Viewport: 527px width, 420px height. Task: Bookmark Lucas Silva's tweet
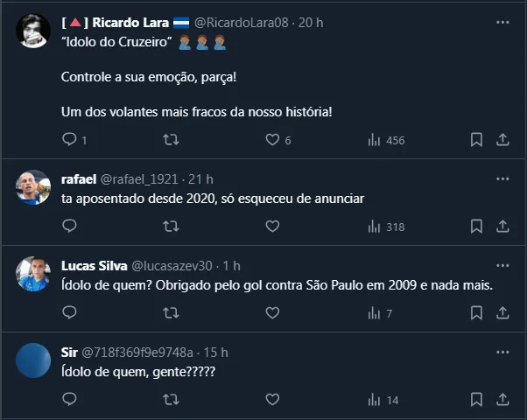[x=476, y=312]
